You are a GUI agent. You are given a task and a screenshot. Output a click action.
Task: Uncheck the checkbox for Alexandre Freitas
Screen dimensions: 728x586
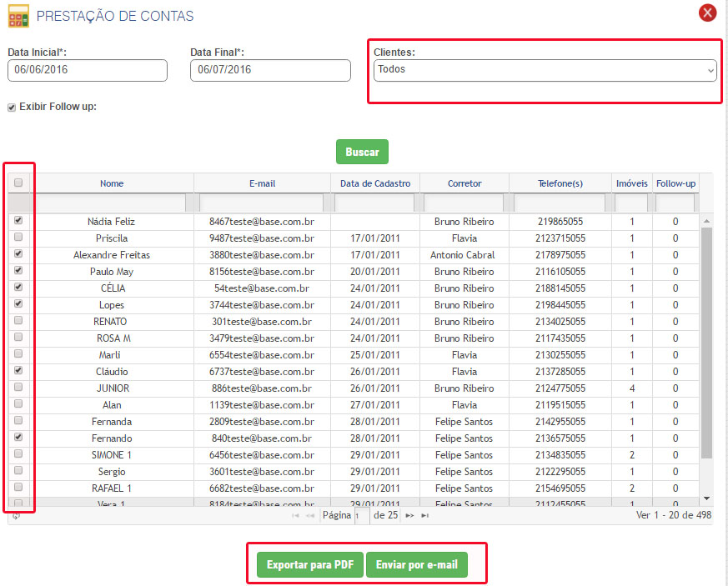coord(18,253)
